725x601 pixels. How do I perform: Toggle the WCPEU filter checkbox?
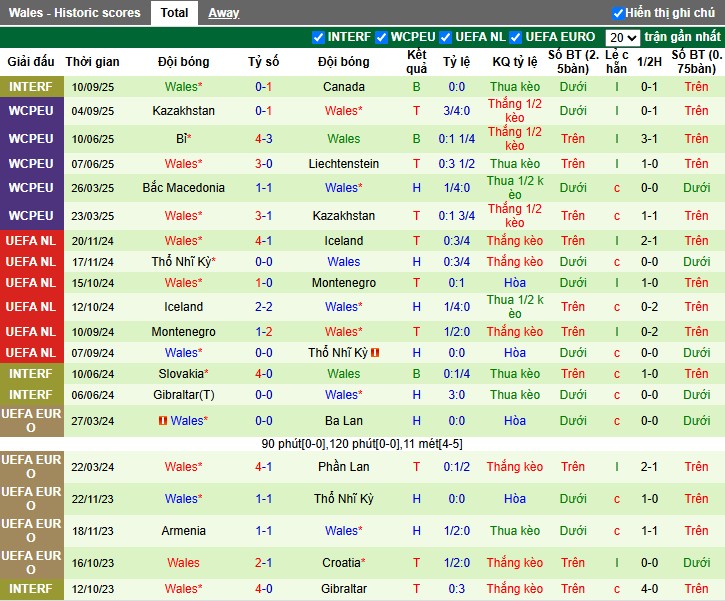pyautogui.click(x=381, y=37)
